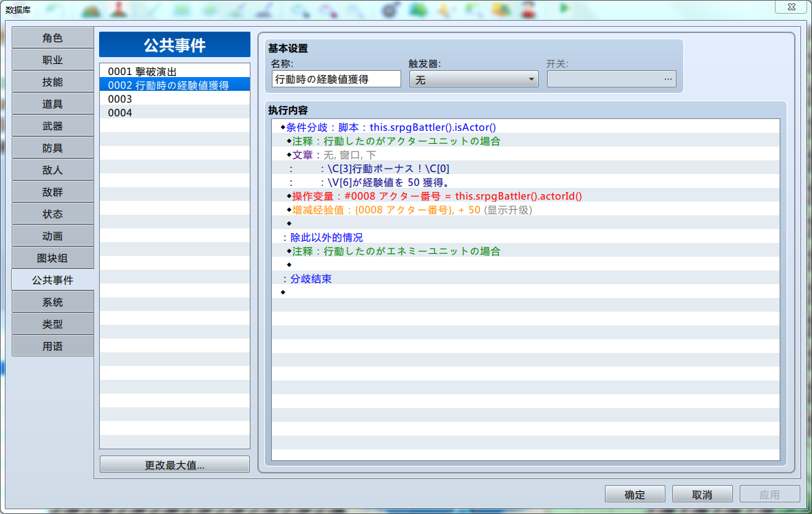
Task: Select the 注释 エネミーユニット comment line
Action: [526, 251]
